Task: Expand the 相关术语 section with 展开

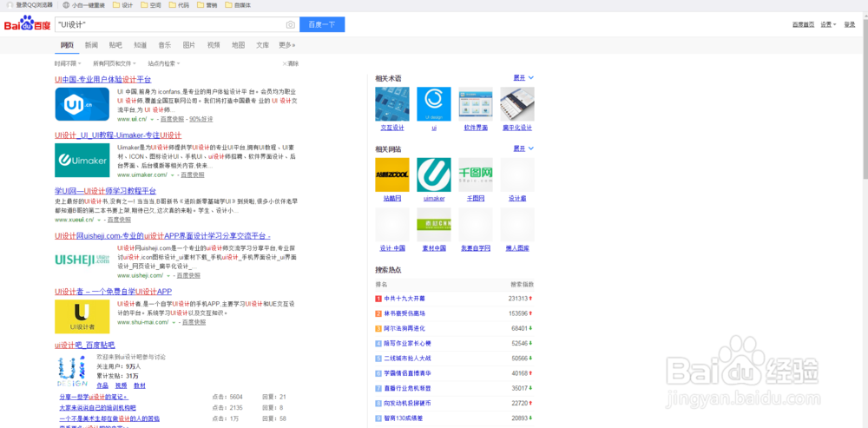Action: click(x=523, y=78)
